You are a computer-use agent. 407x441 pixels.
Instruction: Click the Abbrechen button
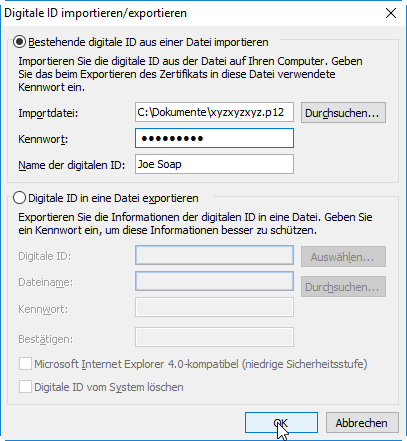[x=362, y=423]
